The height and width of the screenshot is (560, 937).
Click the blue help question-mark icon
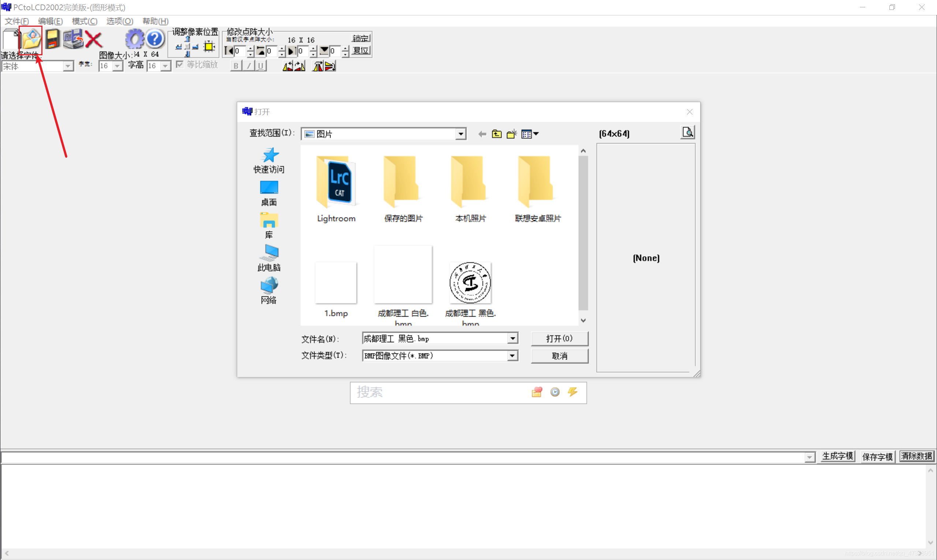click(x=155, y=39)
